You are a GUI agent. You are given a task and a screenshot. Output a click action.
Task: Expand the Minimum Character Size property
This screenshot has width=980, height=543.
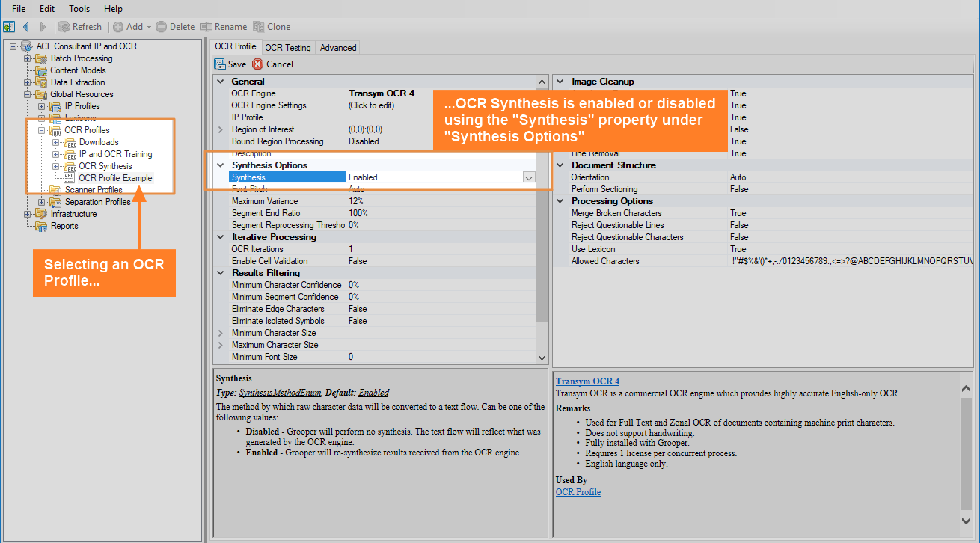point(220,333)
